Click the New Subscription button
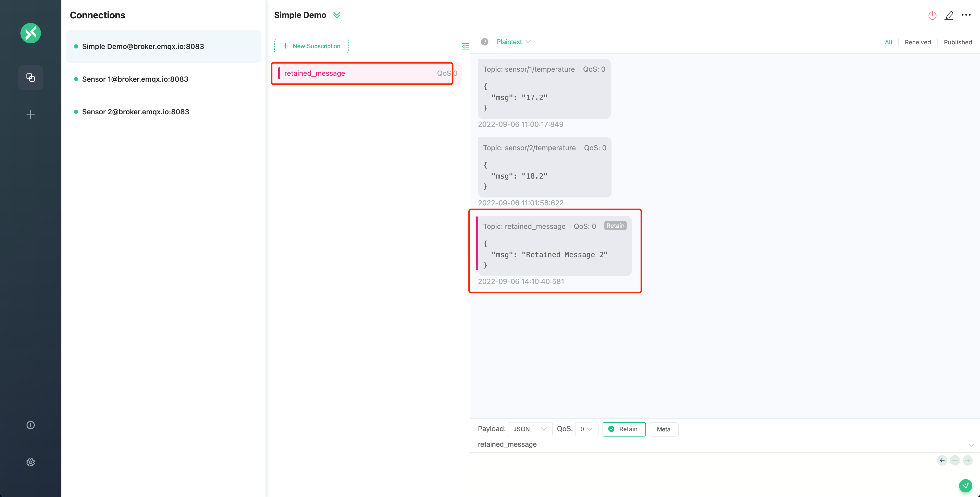 [x=311, y=46]
